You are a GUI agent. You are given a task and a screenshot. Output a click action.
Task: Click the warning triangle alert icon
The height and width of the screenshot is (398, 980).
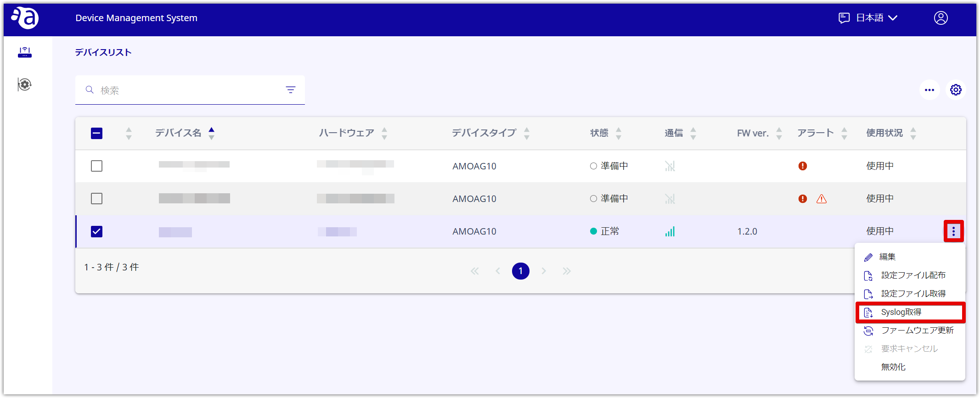[x=822, y=199]
